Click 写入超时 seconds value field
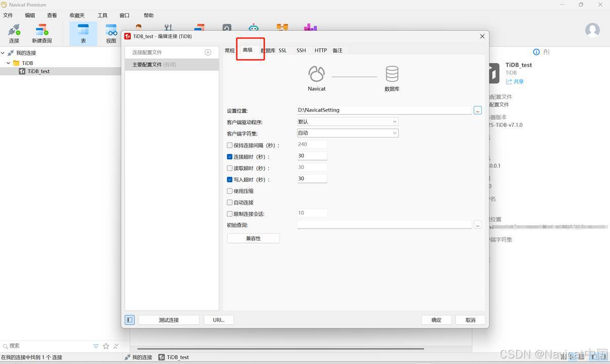Image resolution: width=610 pixels, height=364 pixels. tap(312, 178)
